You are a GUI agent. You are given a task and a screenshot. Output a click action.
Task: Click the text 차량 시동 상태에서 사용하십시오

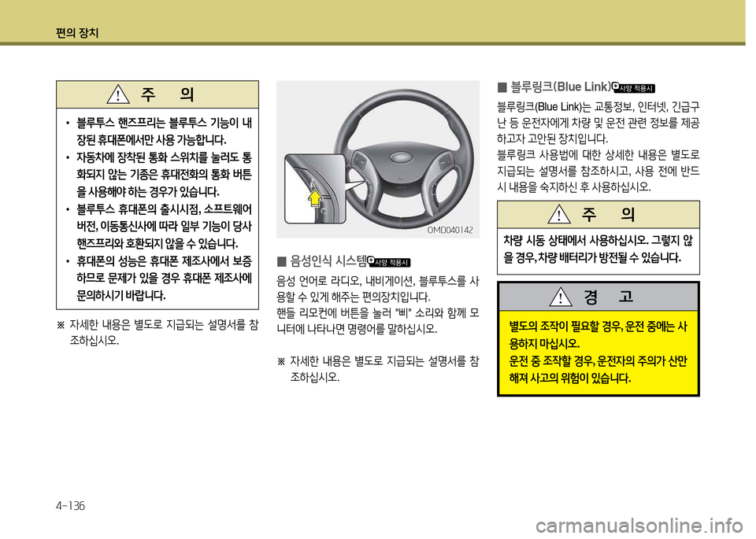point(575,240)
